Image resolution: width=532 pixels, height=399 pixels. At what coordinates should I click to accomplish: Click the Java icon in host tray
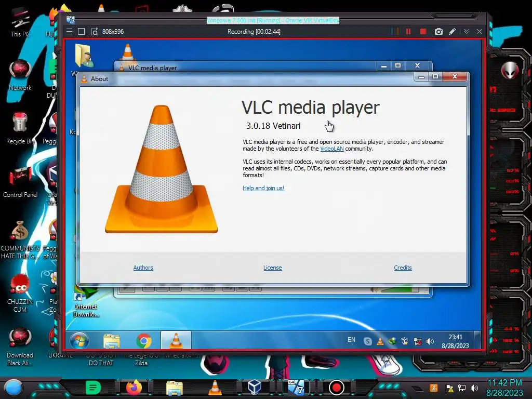click(x=434, y=388)
